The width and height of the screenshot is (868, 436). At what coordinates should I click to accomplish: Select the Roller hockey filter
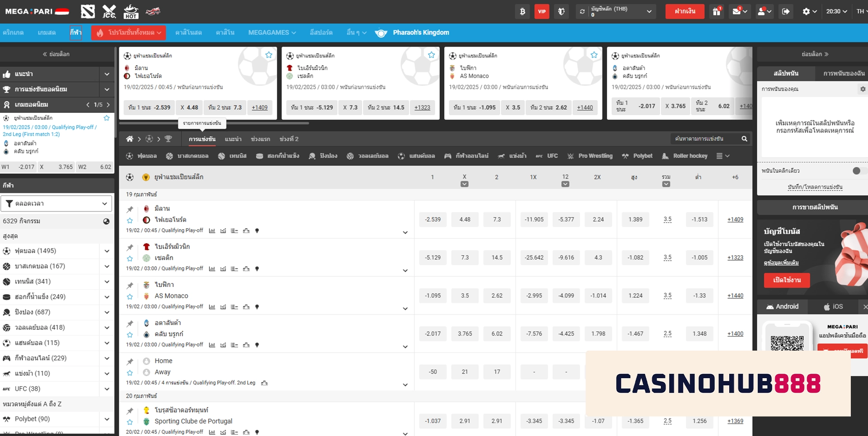click(684, 156)
